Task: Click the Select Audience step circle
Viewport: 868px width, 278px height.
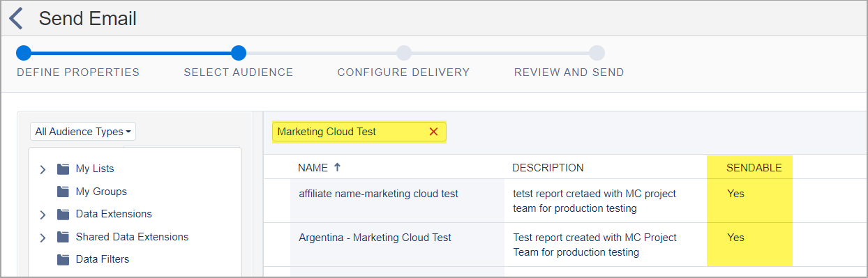Action: (239, 53)
